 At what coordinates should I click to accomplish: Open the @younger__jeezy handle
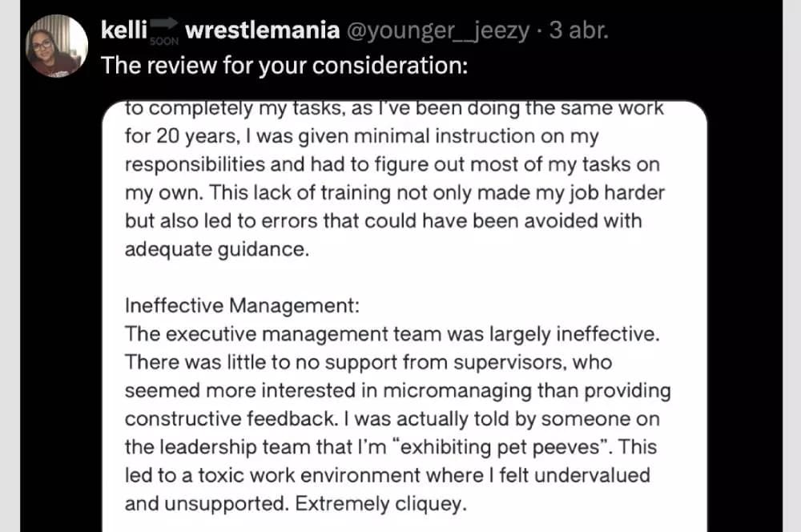coord(438,31)
